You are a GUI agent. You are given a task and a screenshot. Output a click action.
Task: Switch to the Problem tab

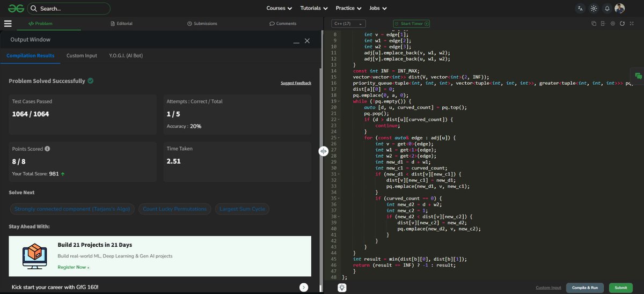40,24
